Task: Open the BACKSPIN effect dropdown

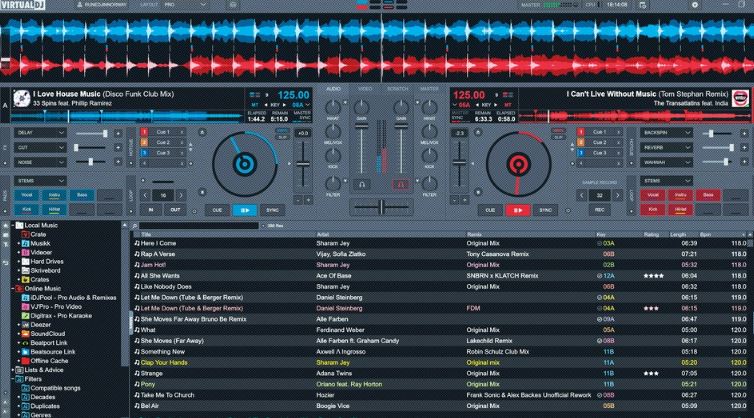Action: point(666,132)
